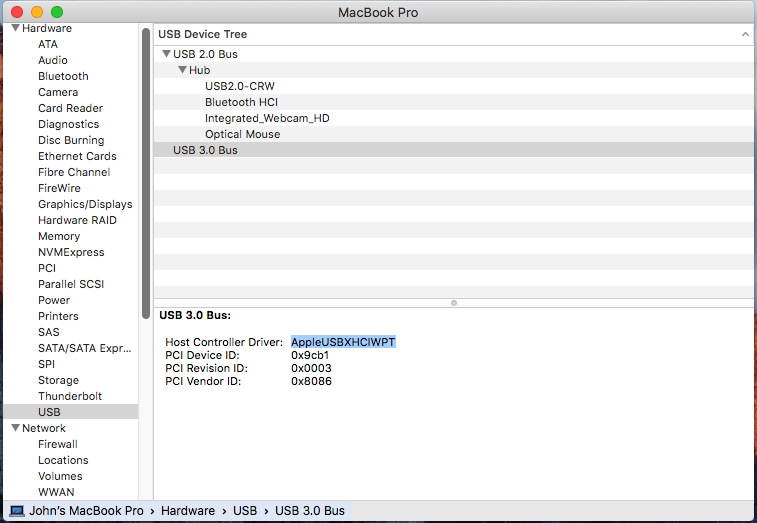
Task: Select ATA in the sidebar
Action: tap(48, 44)
